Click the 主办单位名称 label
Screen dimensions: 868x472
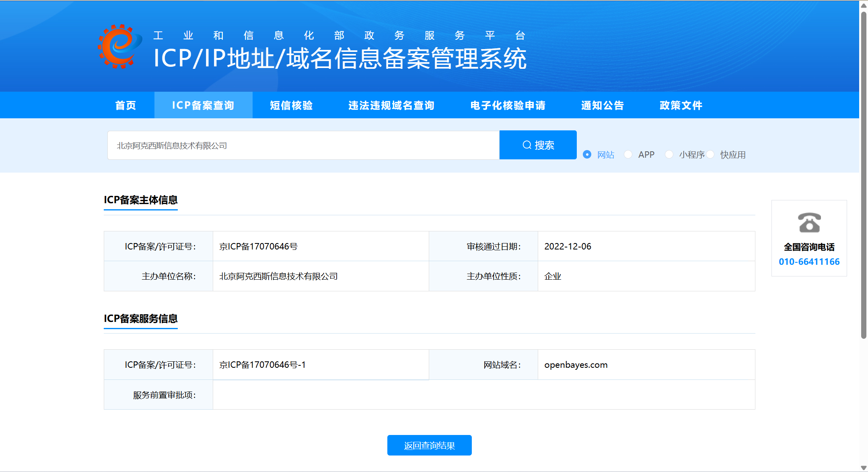169,276
